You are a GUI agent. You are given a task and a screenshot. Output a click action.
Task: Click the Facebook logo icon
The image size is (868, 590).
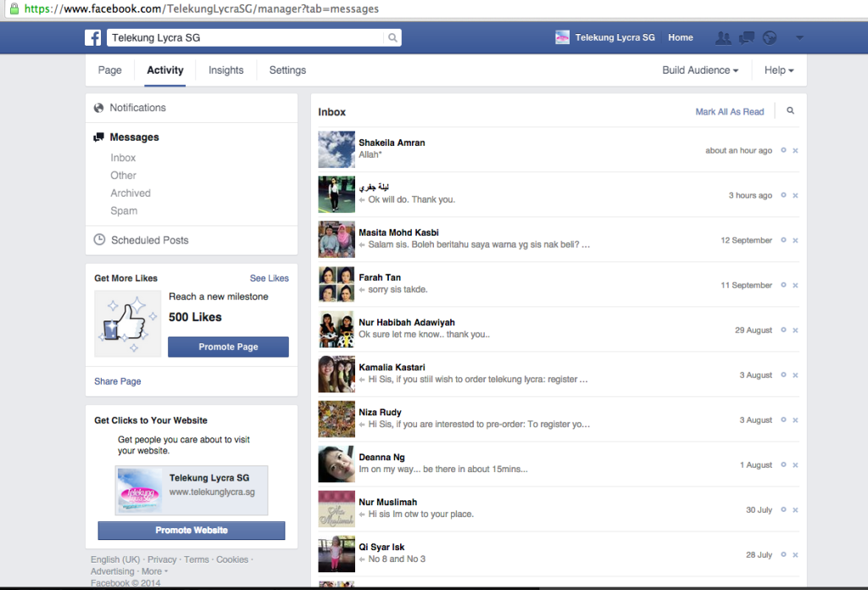pyautogui.click(x=92, y=37)
